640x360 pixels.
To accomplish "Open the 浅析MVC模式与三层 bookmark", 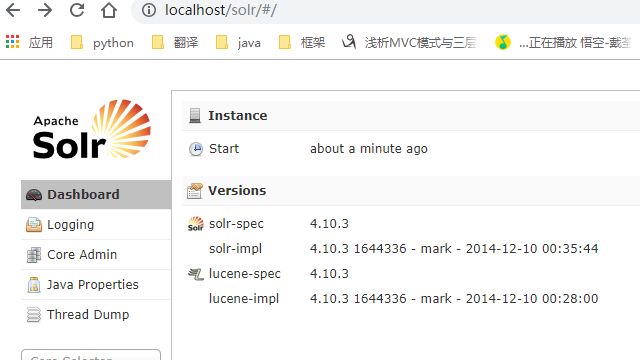I will (409, 42).
